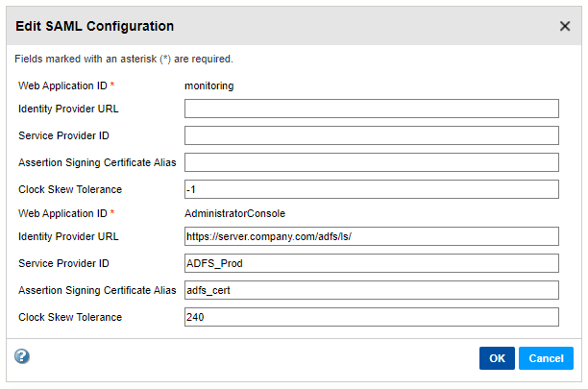Click the AdministratorConsole Web Application ID value
The image size is (588, 389).
(x=235, y=212)
